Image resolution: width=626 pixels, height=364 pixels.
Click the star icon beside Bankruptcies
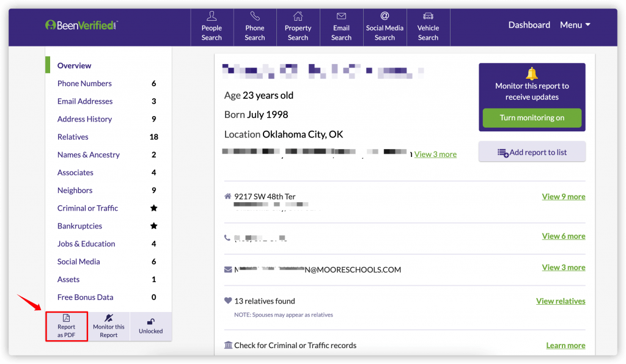point(153,225)
